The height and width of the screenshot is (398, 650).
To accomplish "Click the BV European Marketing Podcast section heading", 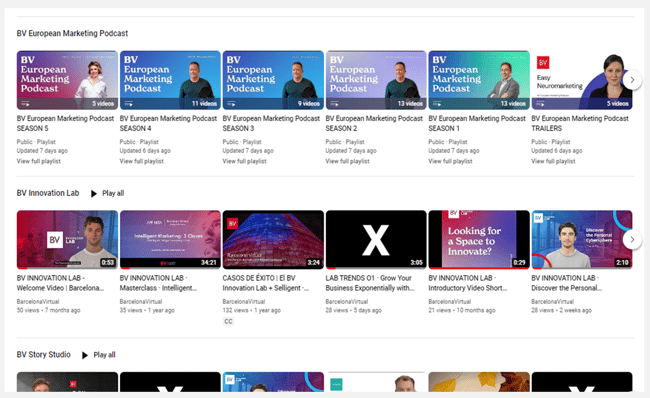I will (72, 33).
